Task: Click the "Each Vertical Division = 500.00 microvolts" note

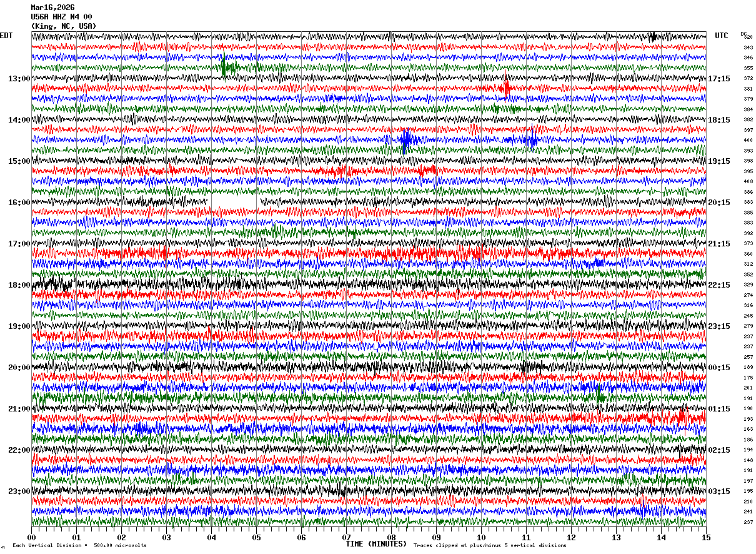Action: coord(79,546)
